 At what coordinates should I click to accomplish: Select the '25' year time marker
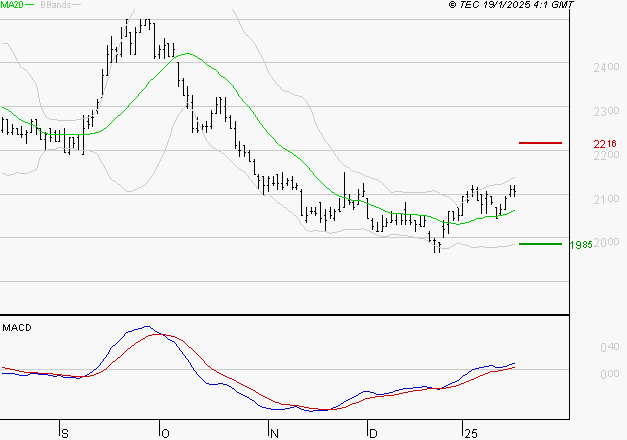[469, 432]
